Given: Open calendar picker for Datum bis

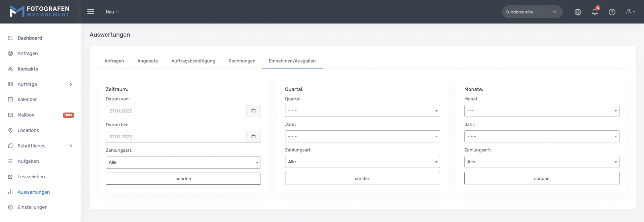Looking at the screenshot, I should pyautogui.click(x=254, y=137).
